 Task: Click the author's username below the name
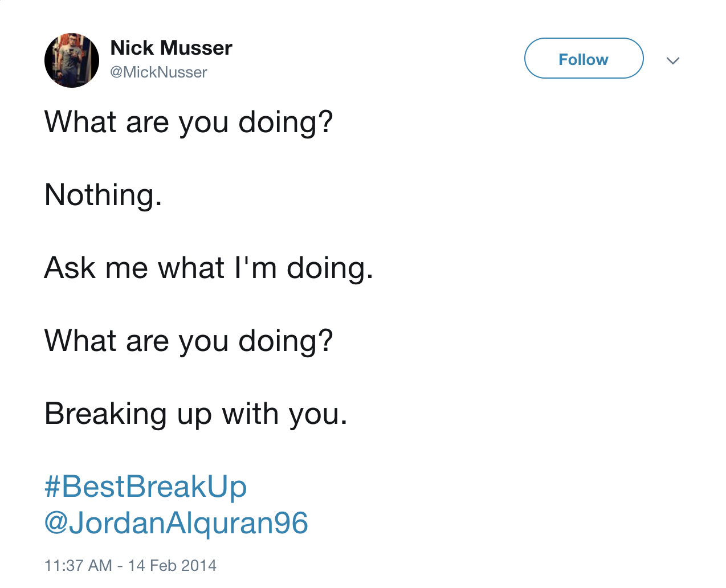coord(158,72)
